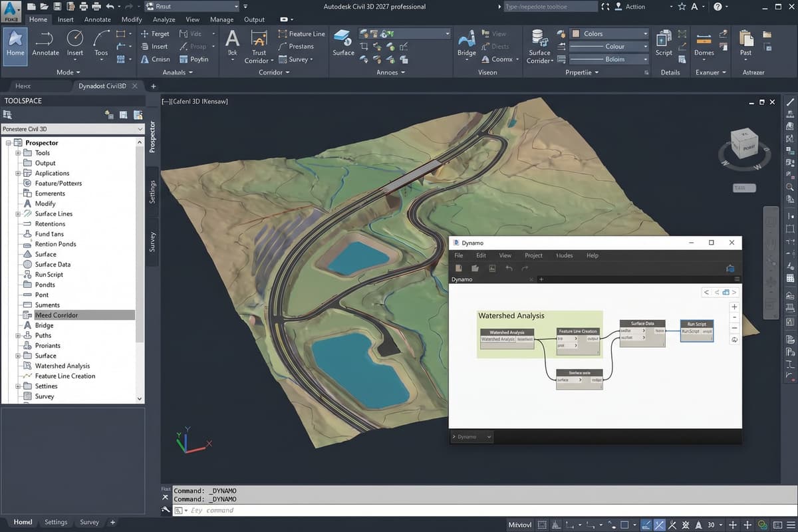This screenshot has height=532, width=798.
Task: Click the Feature Line tool
Action: (302, 34)
